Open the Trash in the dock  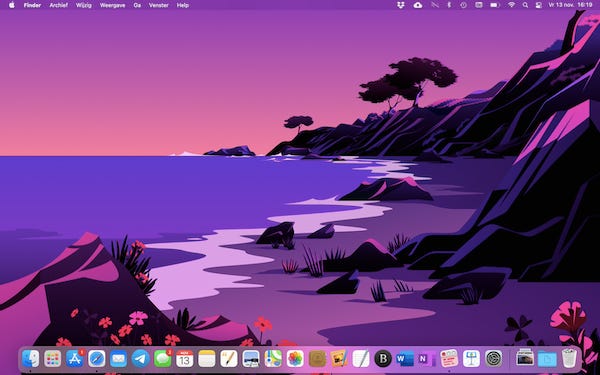pos(569,359)
